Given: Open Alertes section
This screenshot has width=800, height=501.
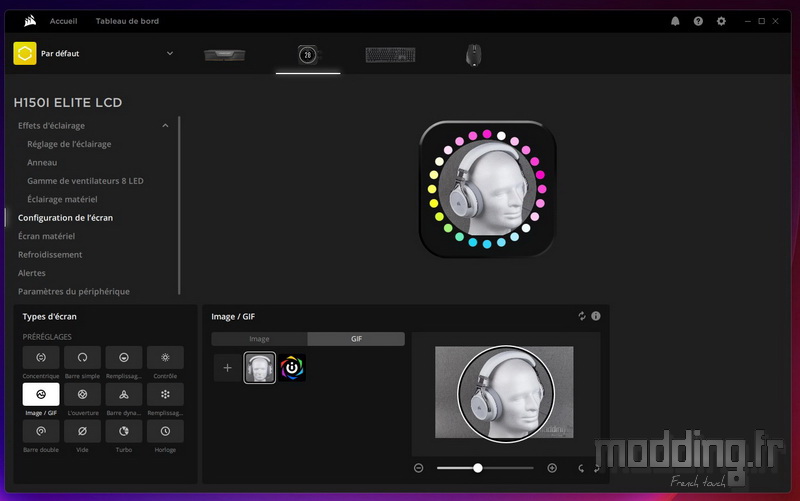Looking at the screenshot, I should point(32,272).
